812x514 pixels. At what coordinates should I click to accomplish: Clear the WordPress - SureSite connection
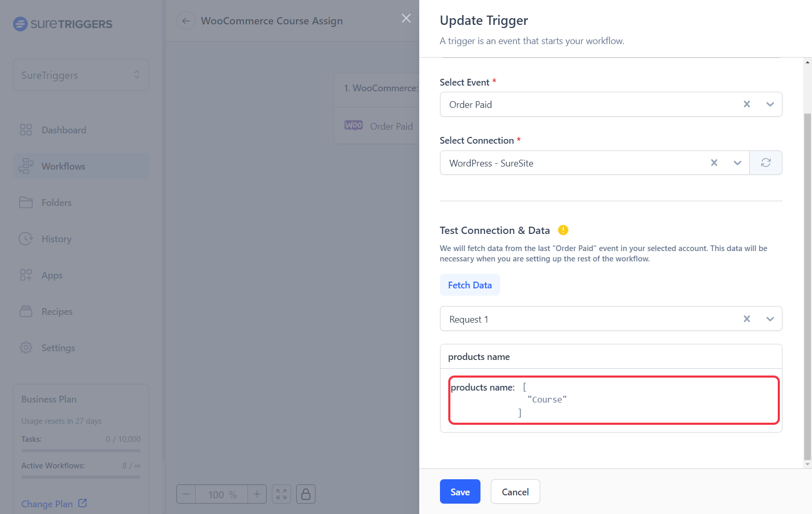pos(714,163)
